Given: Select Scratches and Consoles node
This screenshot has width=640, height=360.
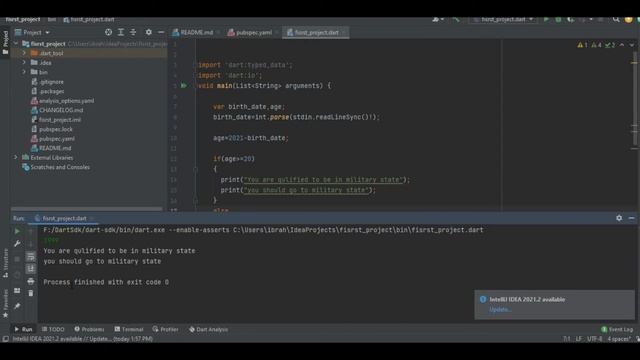Looking at the screenshot, I should 56,167.
